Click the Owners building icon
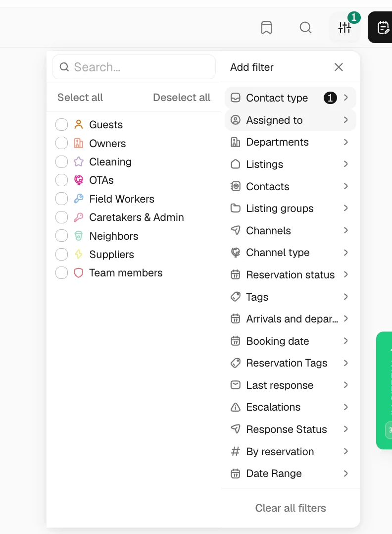The image size is (392, 534). (79, 143)
